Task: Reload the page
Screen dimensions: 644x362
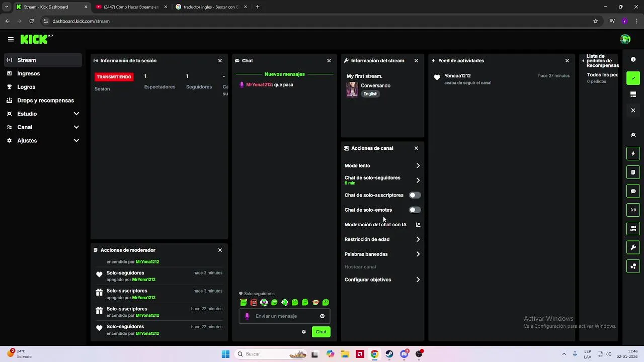Action: coord(32,21)
